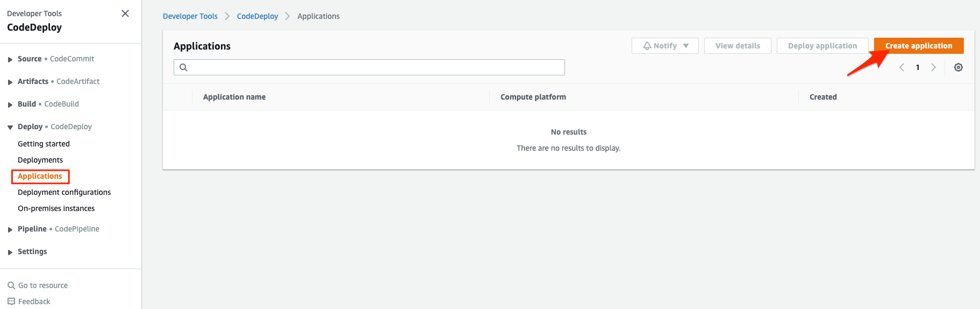
Task: Click the Developer Tools breadcrumb link
Action: point(190,16)
